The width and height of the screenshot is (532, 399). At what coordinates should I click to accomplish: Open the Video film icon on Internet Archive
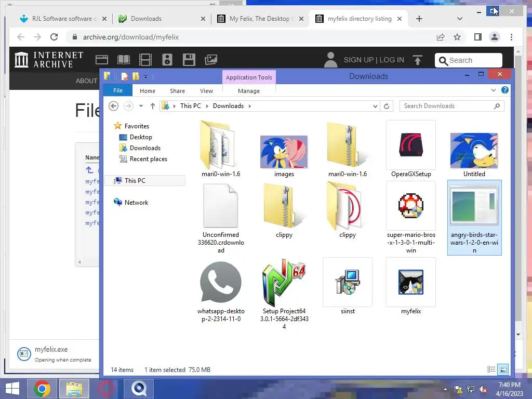click(145, 60)
